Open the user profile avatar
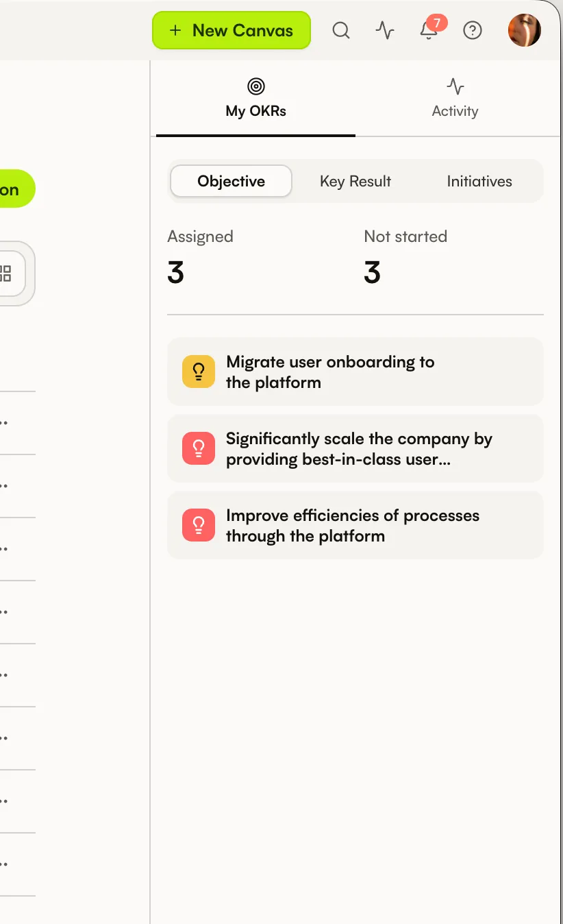 point(525,30)
